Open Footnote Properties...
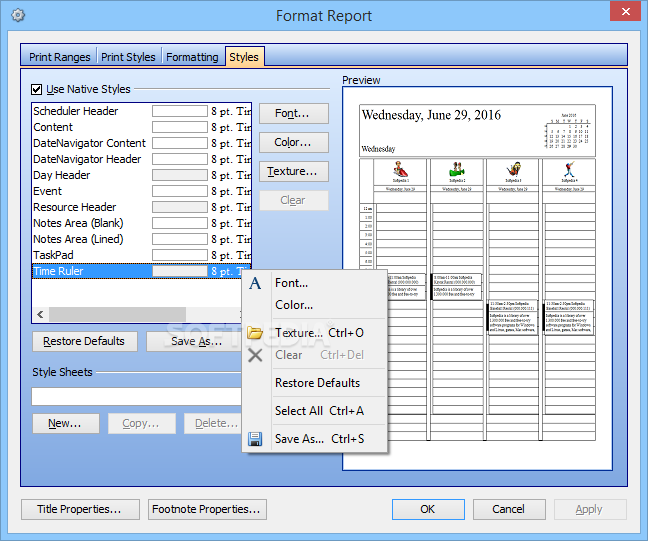Image resolution: width=648 pixels, height=541 pixels. coord(207,509)
